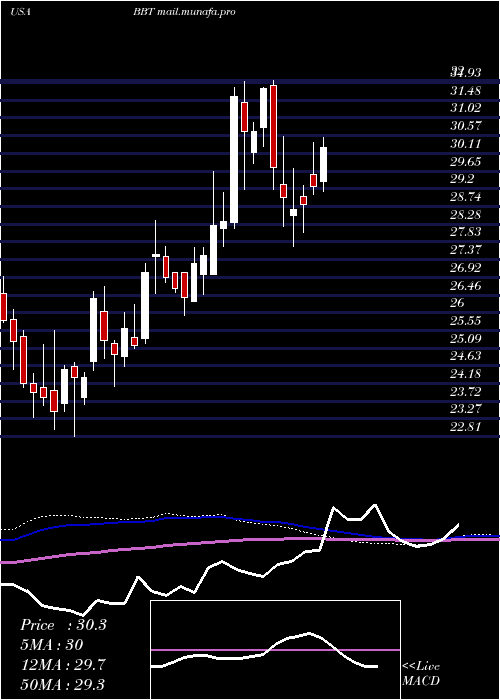
Task: Click the 25.55 price axis label
Action: (465, 320)
